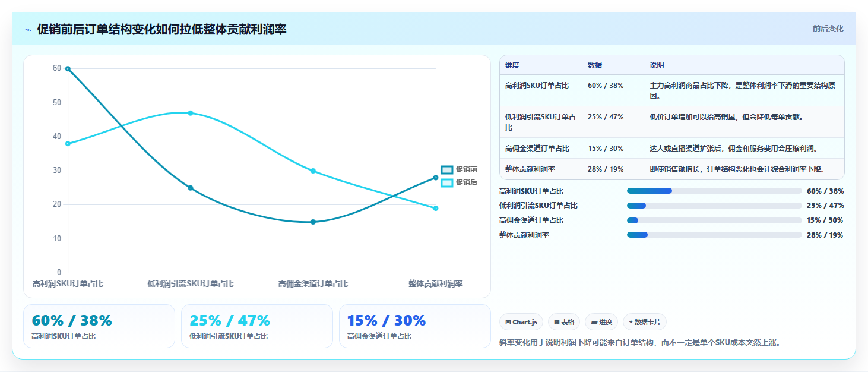Click x-axis label 高利润SKU订单占比
The image size is (868, 372).
pyautogui.click(x=68, y=284)
